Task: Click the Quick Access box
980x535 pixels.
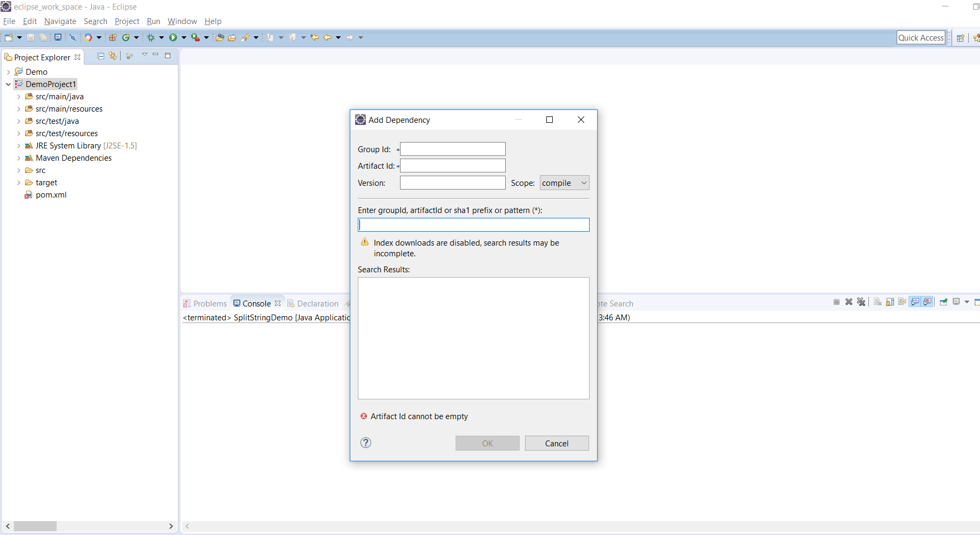Action: [x=920, y=38]
